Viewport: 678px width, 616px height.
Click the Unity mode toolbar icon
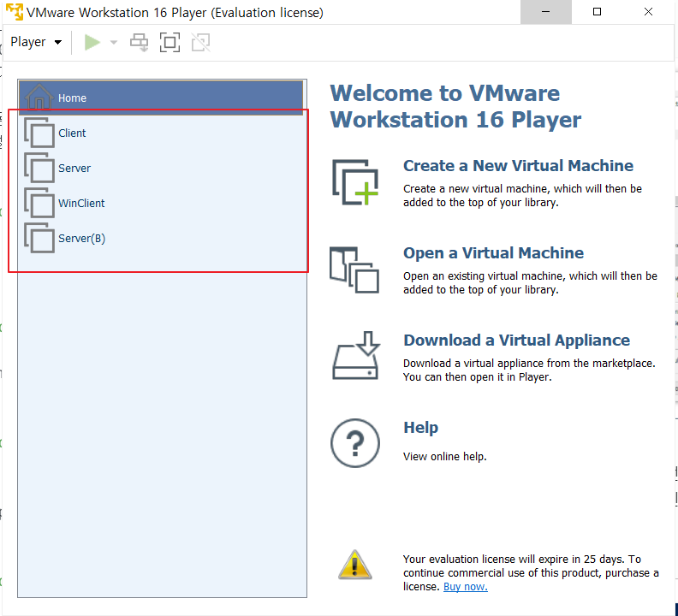pyautogui.click(x=200, y=43)
